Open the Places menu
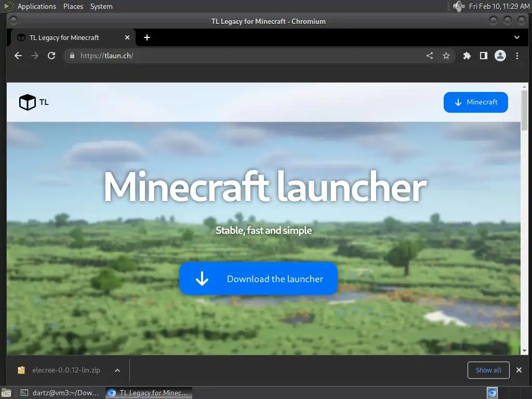The width and height of the screenshot is (532, 399). 73,6
